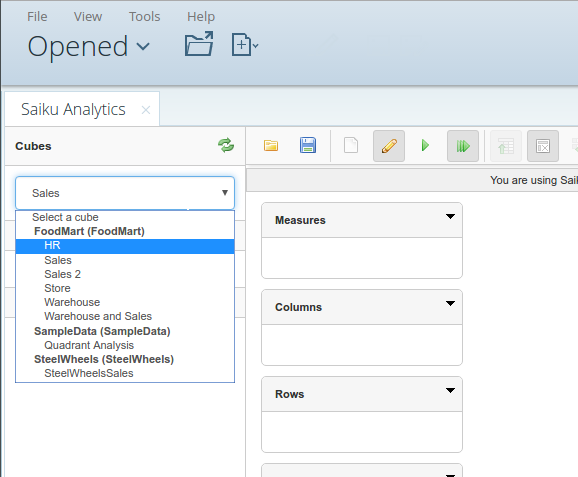Image resolution: width=578 pixels, height=477 pixels.
Task: Open the File menu
Action: coord(37,17)
